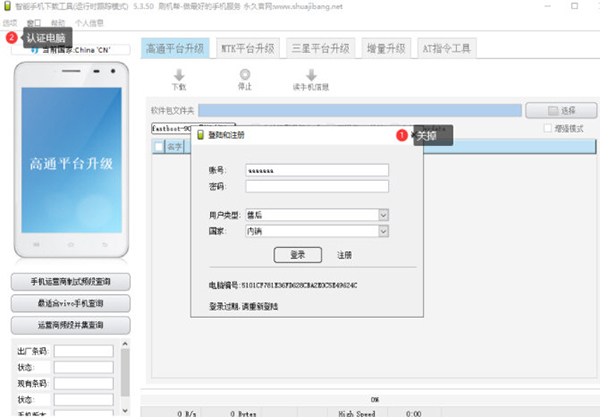Click the 下载 download arrow icon
Screen dimensions: 600x417
(179, 75)
